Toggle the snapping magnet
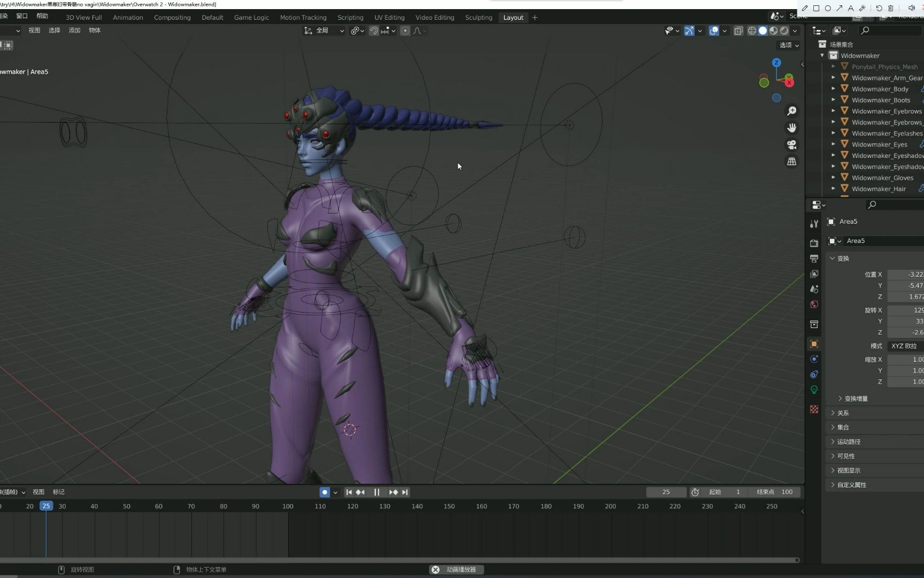924x578 pixels. [x=374, y=31]
